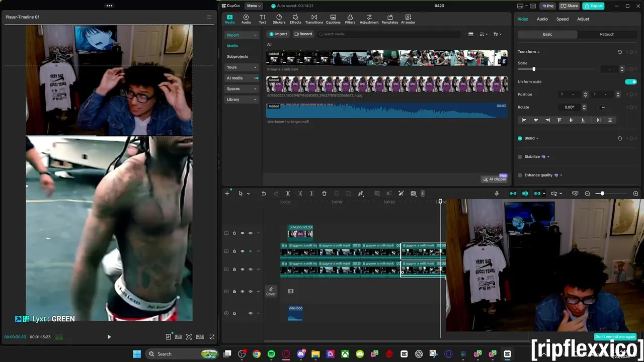
Task: Toggle the Blend checkbox
Action: pyautogui.click(x=520, y=138)
